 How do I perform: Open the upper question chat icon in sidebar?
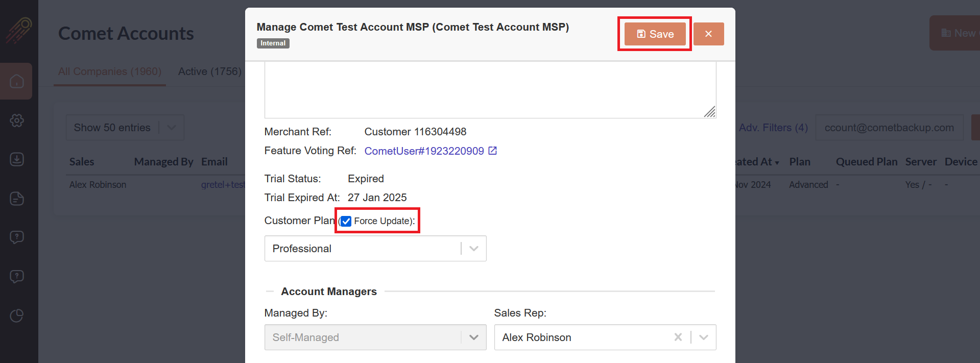pyautogui.click(x=17, y=237)
